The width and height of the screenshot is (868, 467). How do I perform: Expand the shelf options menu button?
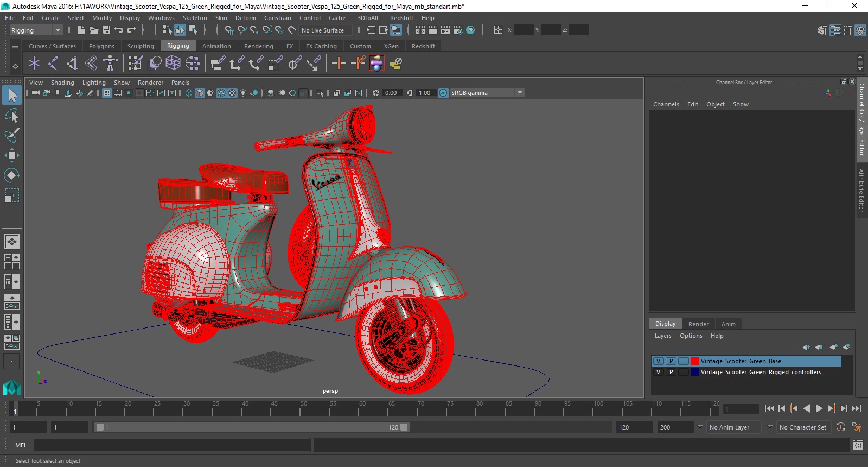coord(15,66)
